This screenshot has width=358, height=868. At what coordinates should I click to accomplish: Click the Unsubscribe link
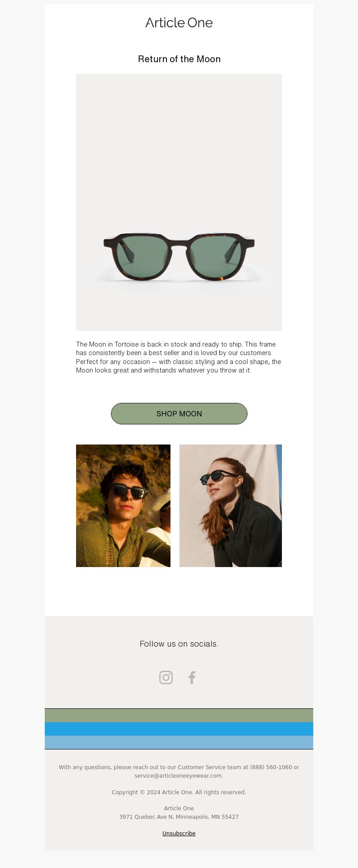[x=179, y=833]
